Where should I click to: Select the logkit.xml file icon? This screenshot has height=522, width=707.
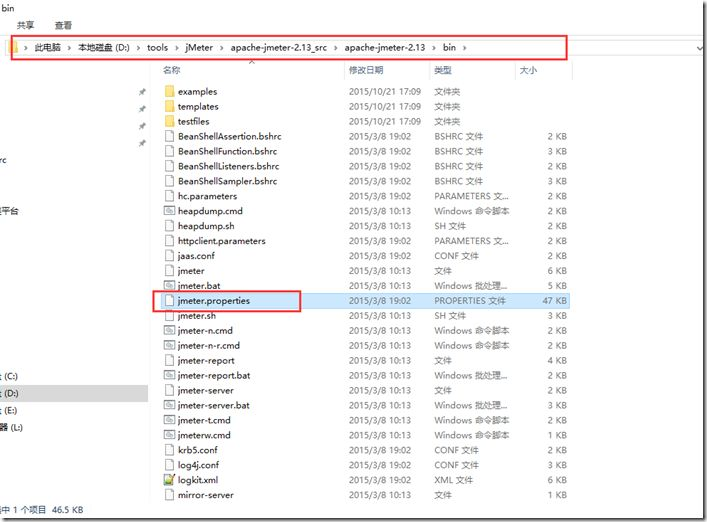tap(169, 480)
